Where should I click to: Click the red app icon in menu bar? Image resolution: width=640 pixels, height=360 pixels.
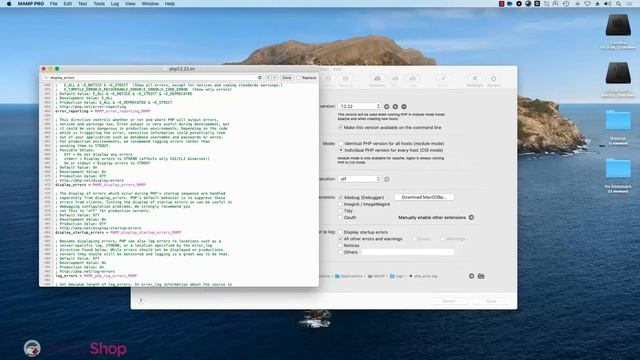pos(501,4)
